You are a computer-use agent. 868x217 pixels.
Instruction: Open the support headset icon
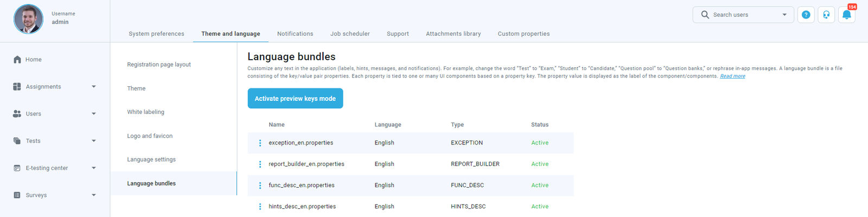point(826,15)
